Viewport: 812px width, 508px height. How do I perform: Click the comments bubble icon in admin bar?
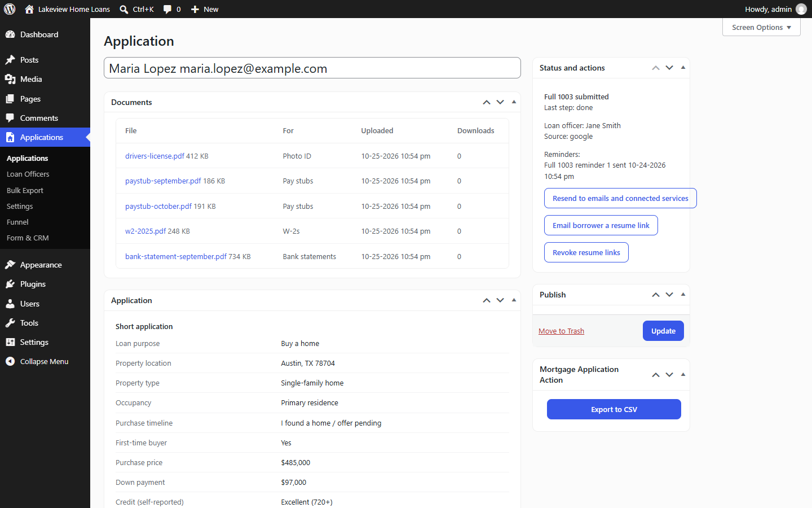[167, 9]
